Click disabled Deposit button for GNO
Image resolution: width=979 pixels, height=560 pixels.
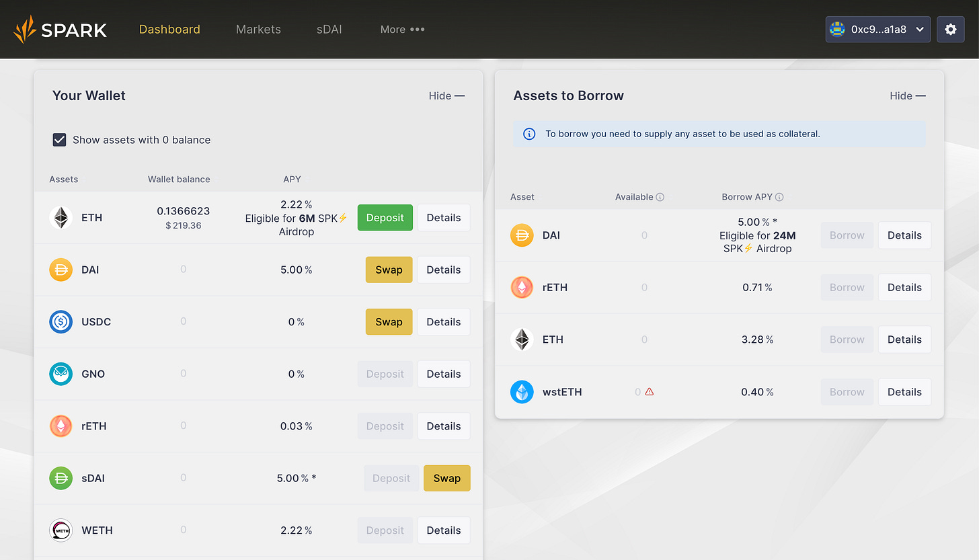(385, 374)
